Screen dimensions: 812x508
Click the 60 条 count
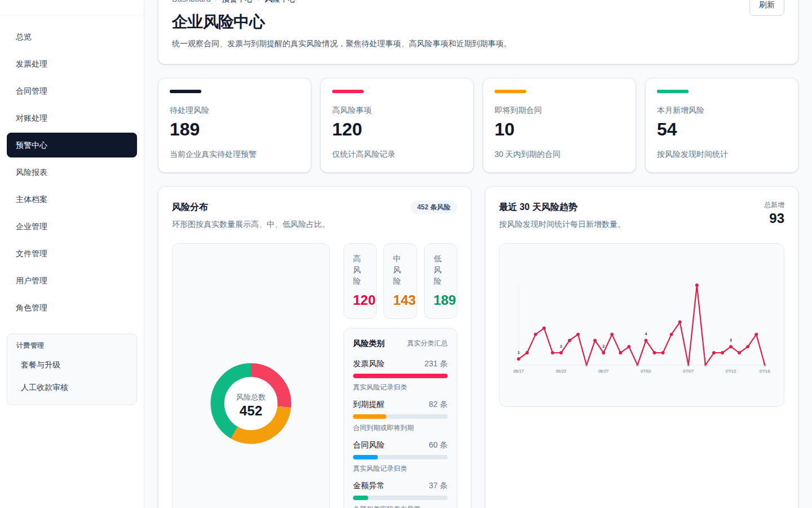438,445
